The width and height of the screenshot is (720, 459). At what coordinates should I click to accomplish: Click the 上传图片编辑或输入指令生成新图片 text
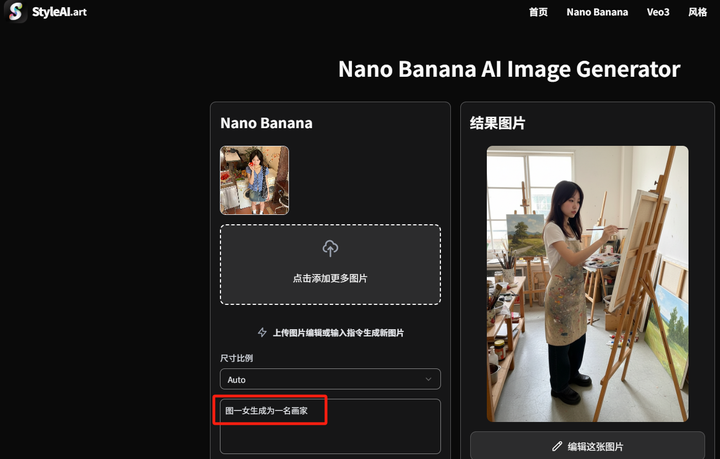338,333
